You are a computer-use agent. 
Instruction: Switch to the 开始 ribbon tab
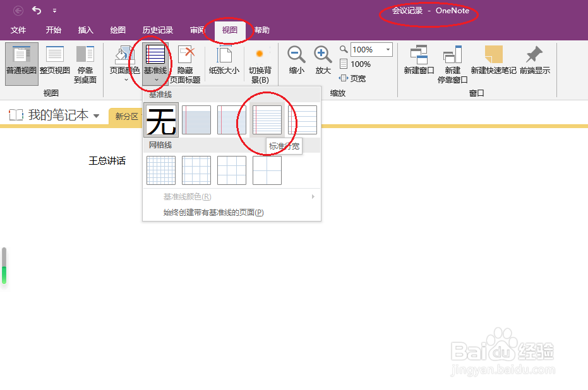pyautogui.click(x=53, y=30)
